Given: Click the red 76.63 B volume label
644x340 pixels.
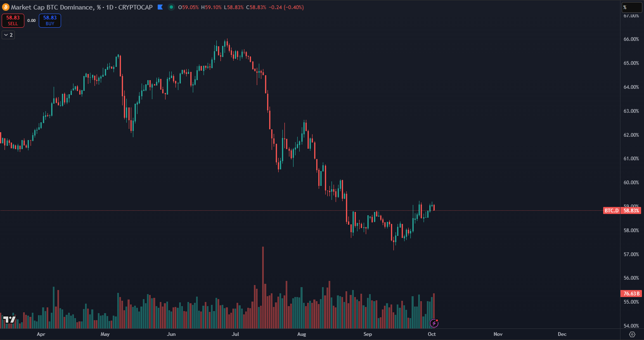Looking at the screenshot, I should tap(631, 294).
